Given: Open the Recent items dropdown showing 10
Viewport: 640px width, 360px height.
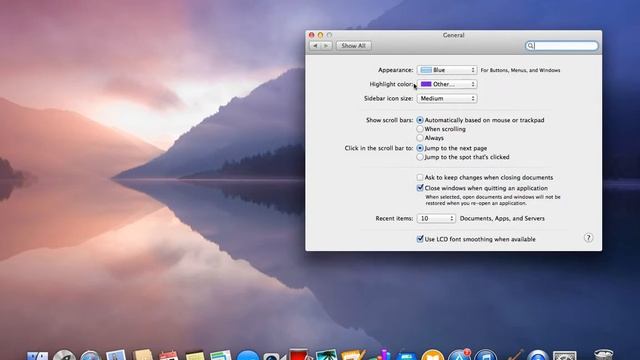Looking at the screenshot, I should pos(436,218).
